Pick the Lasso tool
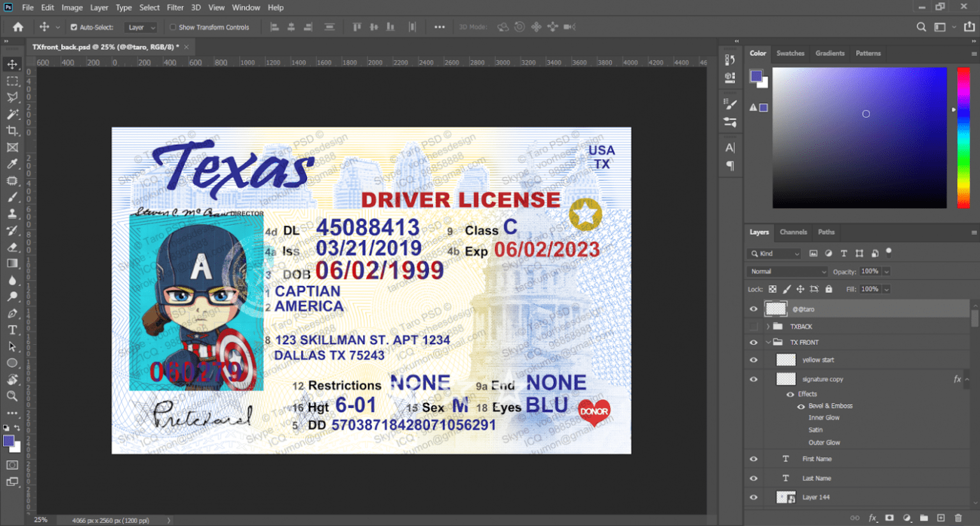 [13, 97]
